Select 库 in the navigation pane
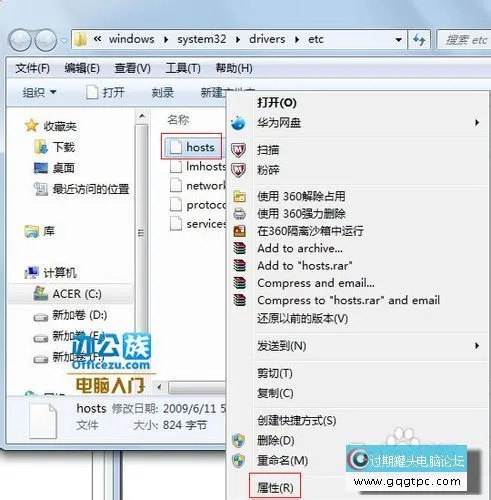 click(39, 231)
